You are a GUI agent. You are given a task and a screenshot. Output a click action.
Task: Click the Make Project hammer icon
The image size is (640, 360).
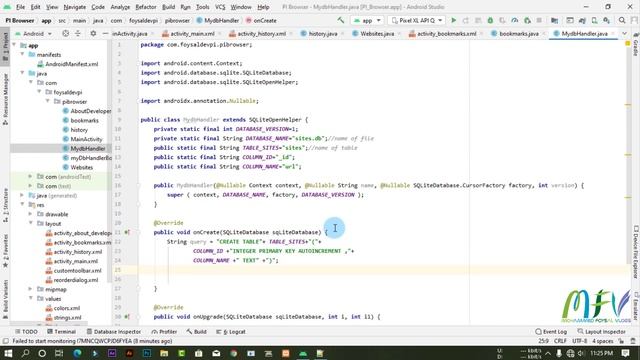[x=340, y=20]
